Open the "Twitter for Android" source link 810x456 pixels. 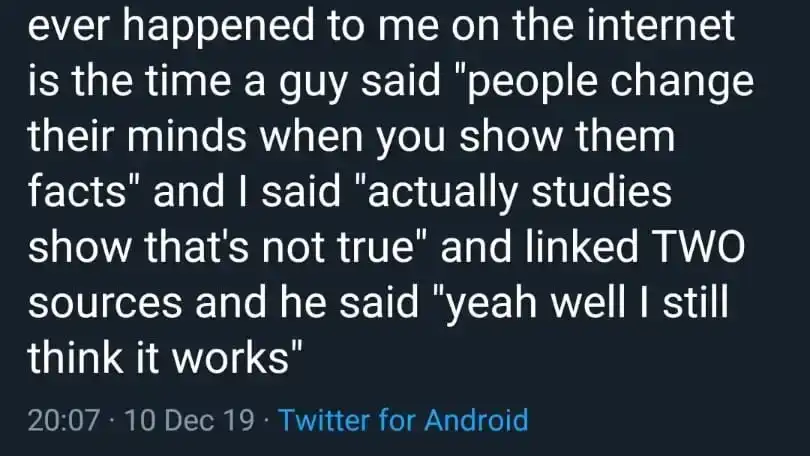pos(403,419)
